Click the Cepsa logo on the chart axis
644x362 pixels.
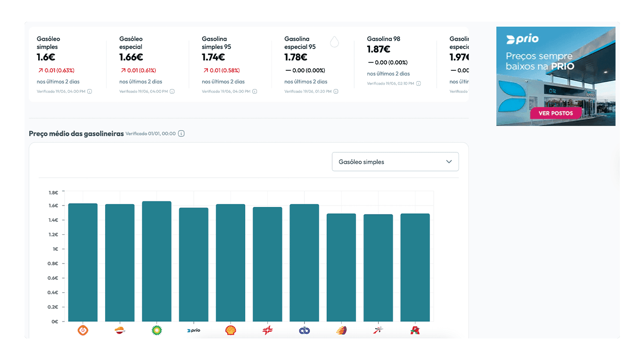click(x=267, y=330)
